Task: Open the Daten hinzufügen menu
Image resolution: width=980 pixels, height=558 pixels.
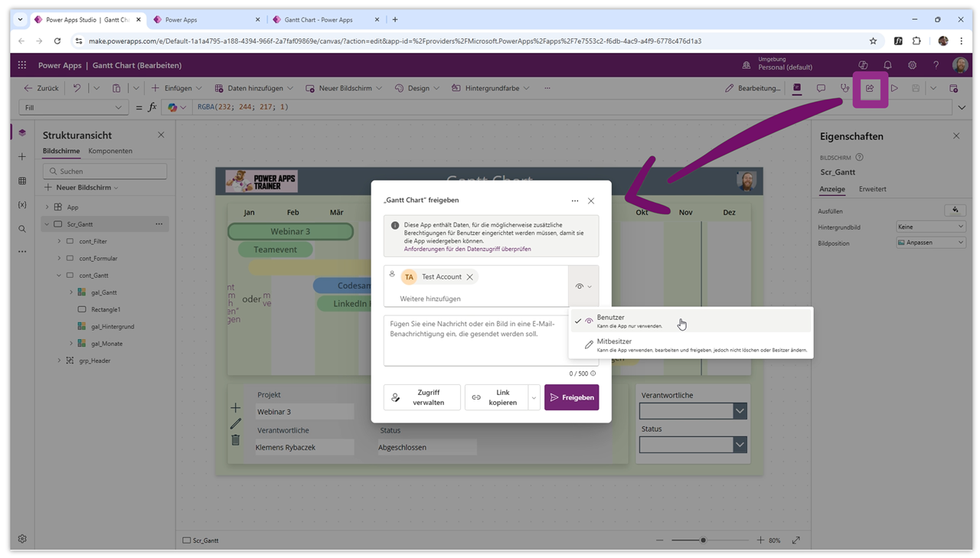Action: tap(254, 88)
